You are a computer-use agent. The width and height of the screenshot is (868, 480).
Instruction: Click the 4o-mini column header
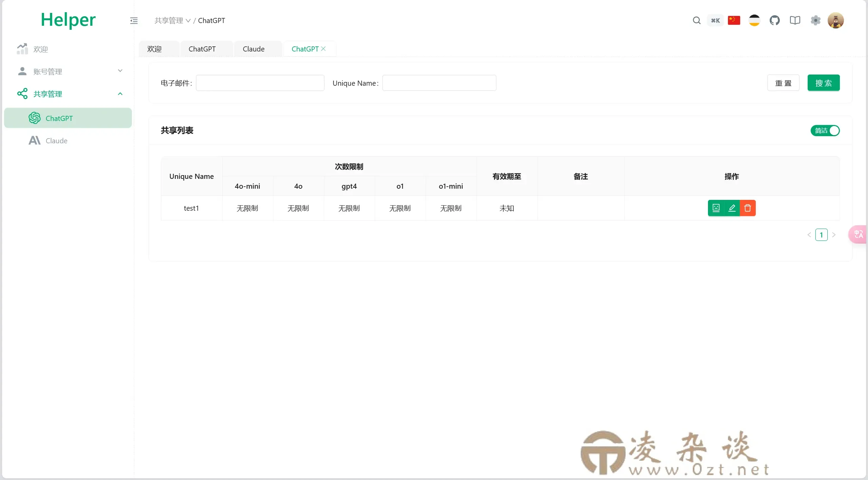pyautogui.click(x=248, y=186)
